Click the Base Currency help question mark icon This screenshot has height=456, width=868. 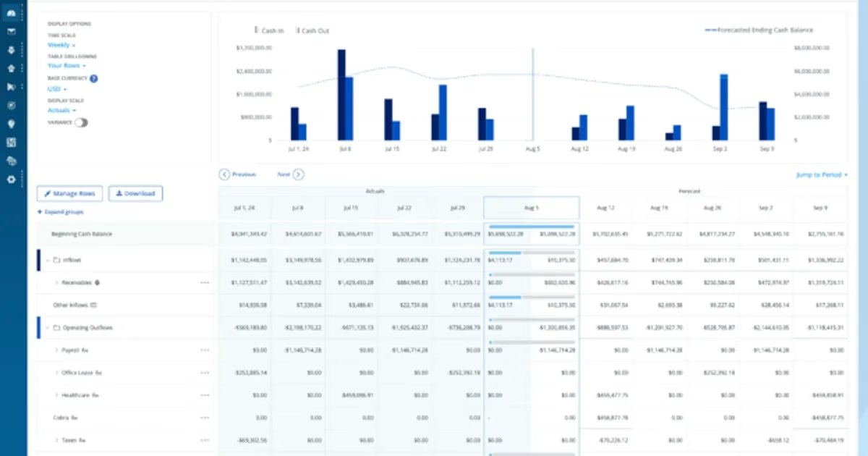click(94, 78)
